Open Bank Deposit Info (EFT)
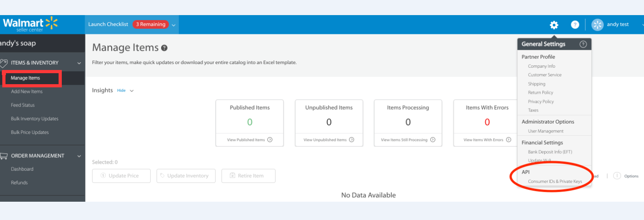The height and width of the screenshot is (220, 644). pos(550,152)
